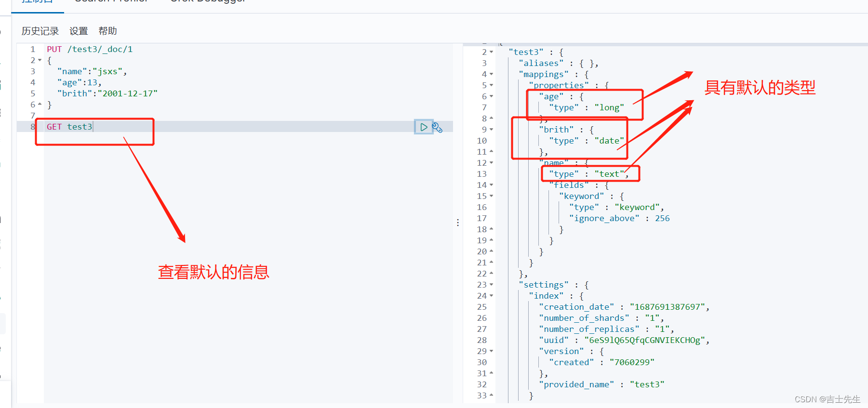The width and height of the screenshot is (868, 408).
Task: Click the panel resize handle between editor and output
Action: tap(458, 223)
